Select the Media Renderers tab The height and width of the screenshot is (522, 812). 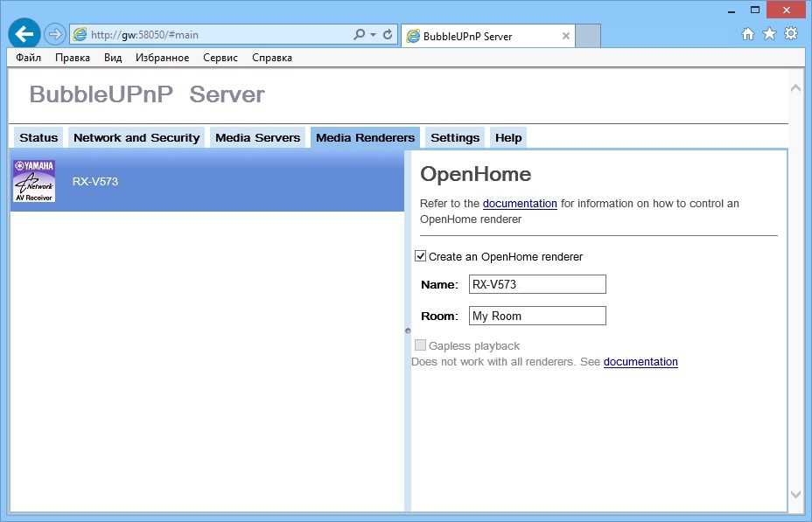[x=365, y=137]
